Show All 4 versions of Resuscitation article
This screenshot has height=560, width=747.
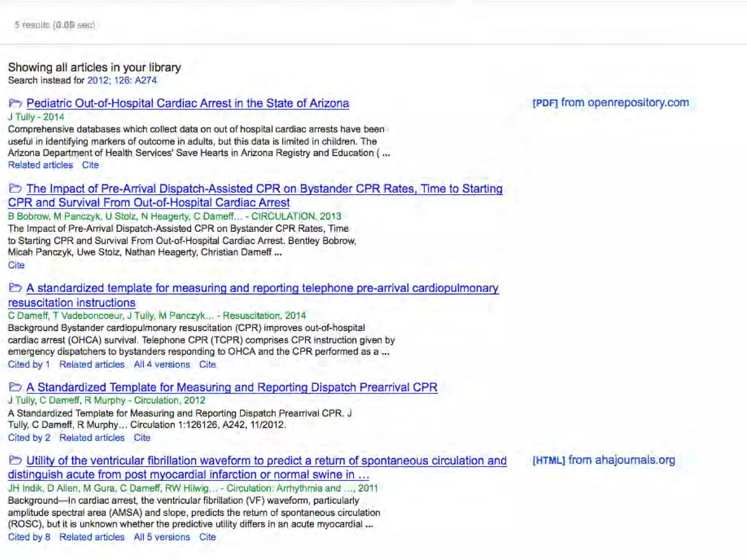[x=162, y=365]
